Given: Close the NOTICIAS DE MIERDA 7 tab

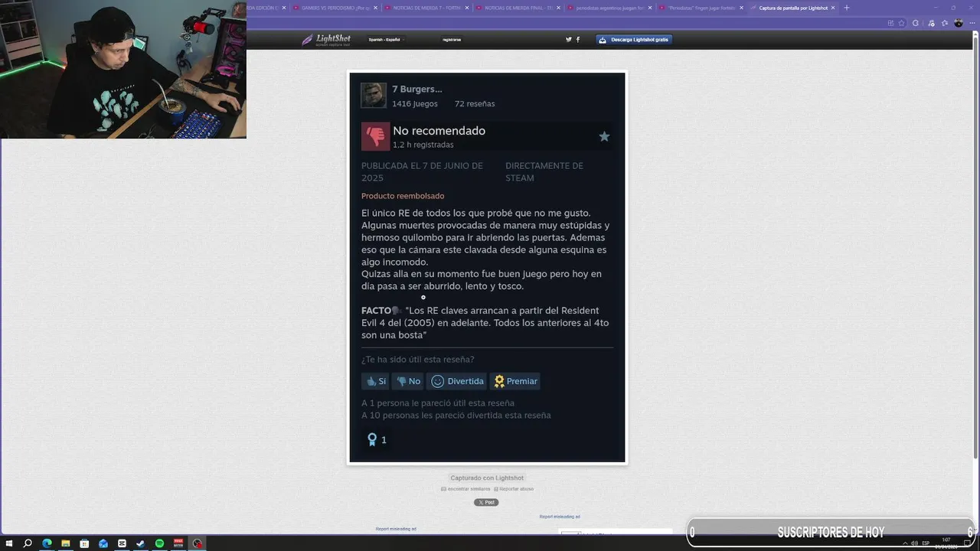Looking at the screenshot, I should [465, 8].
